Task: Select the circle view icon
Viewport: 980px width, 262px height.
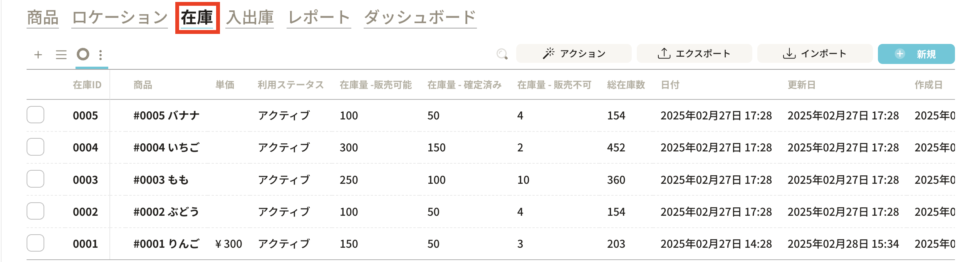Action: pyautogui.click(x=83, y=54)
